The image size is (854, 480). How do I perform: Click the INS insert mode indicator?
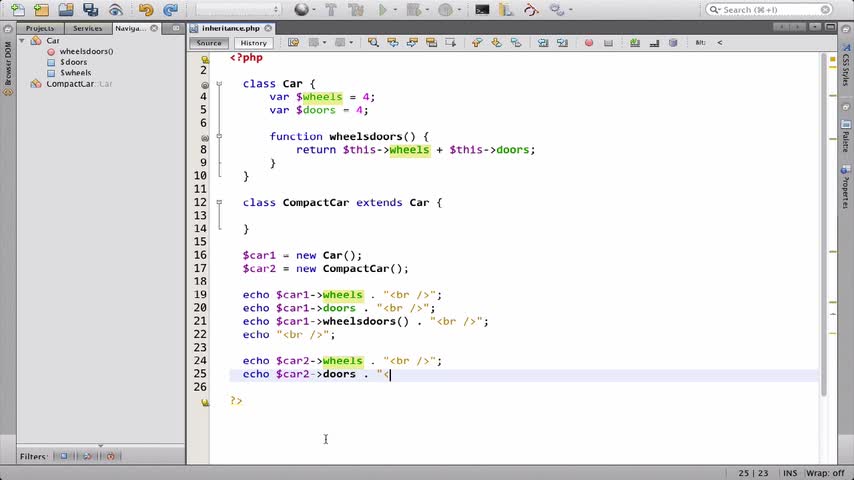789,473
